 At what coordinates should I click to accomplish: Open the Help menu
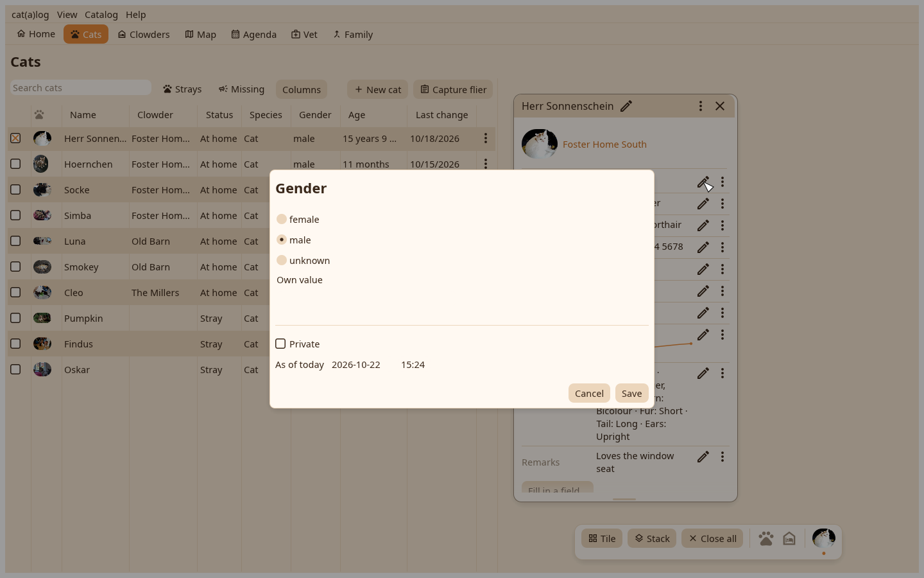pyautogui.click(x=136, y=14)
